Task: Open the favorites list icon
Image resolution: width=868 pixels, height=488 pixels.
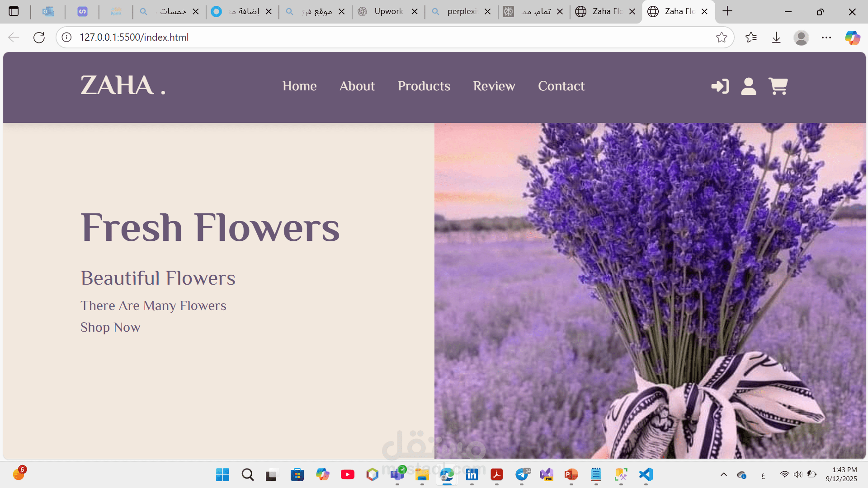Action: (751, 37)
